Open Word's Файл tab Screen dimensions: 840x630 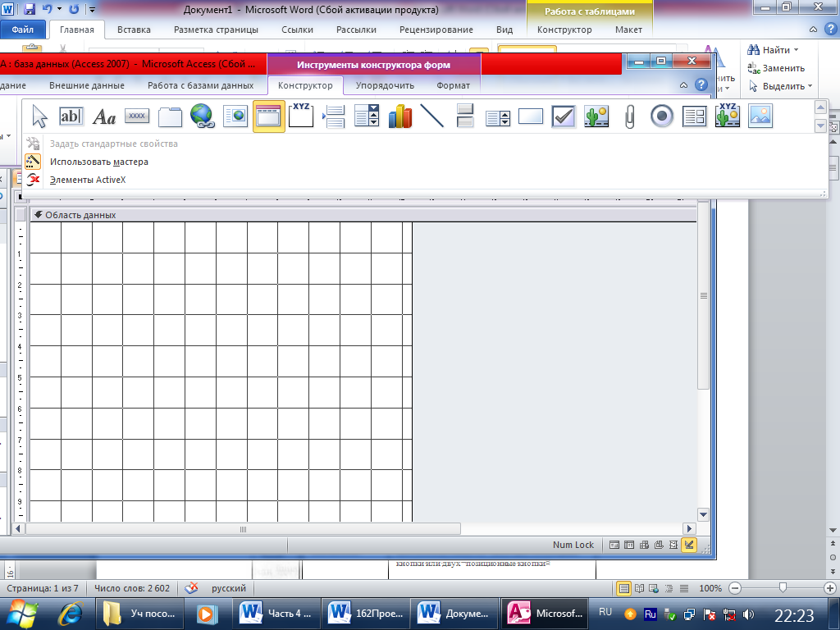tap(22, 30)
